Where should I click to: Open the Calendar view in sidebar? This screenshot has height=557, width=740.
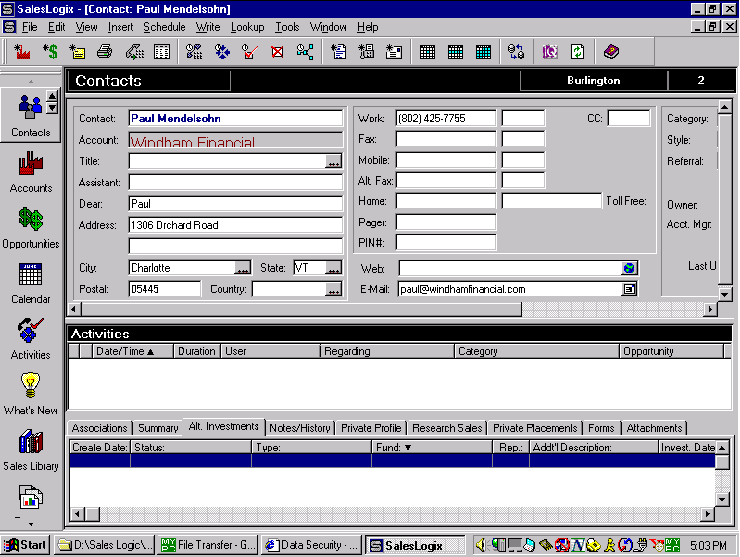(31, 283)
